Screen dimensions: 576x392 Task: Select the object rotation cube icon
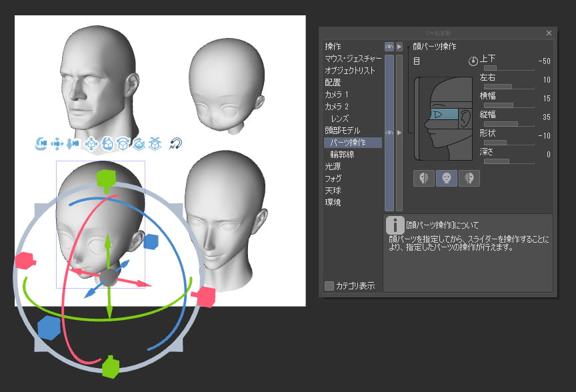pyautogui.click(x=109, y=143)
